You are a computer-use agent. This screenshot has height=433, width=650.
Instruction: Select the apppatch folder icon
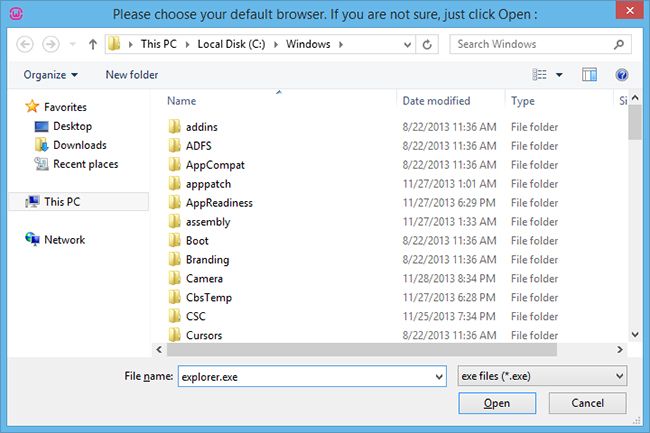175,184
